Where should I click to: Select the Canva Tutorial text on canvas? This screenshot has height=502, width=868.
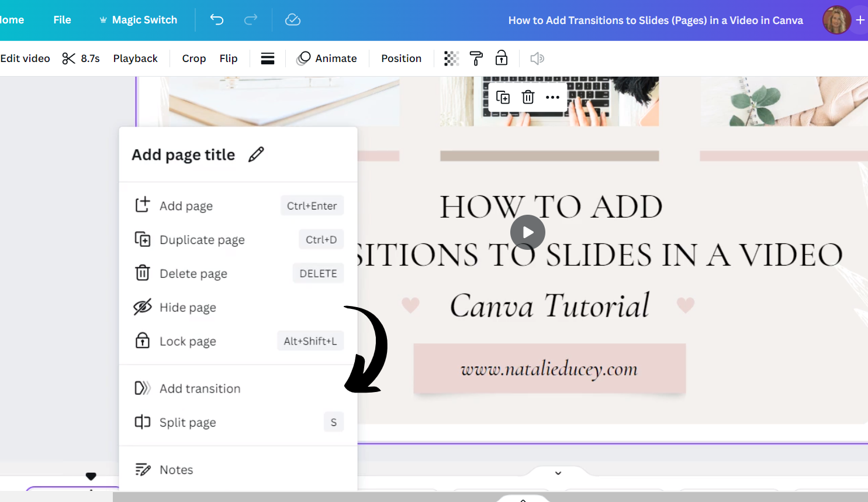(549, 305)
